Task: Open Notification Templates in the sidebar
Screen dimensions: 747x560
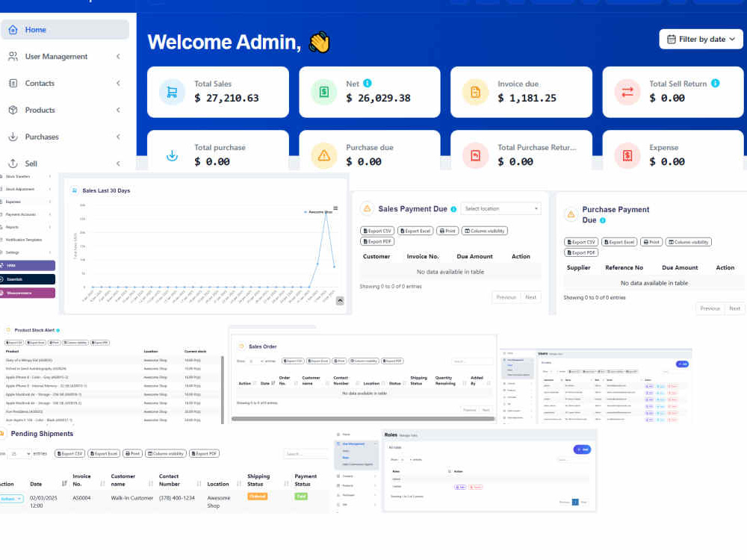Action: pos(24,240)
